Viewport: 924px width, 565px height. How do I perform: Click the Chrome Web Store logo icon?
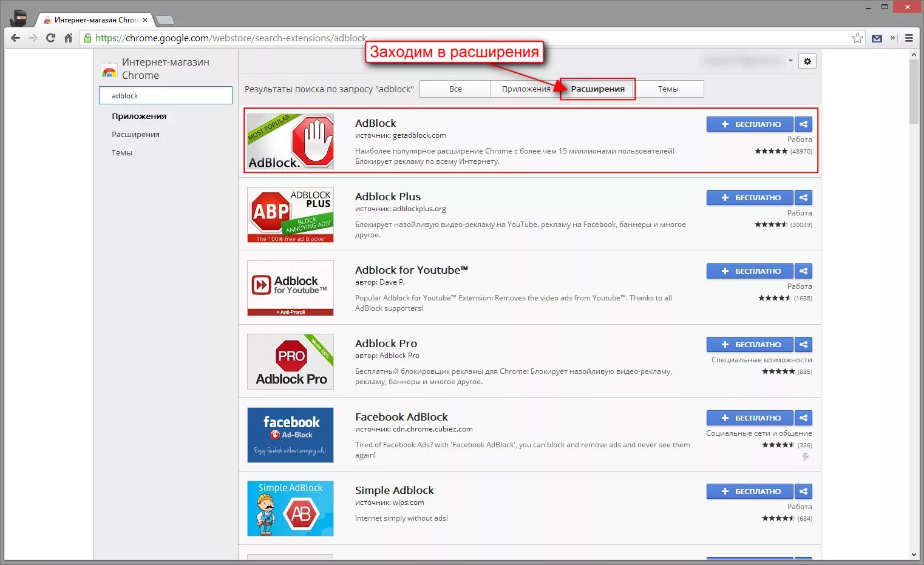109,70
